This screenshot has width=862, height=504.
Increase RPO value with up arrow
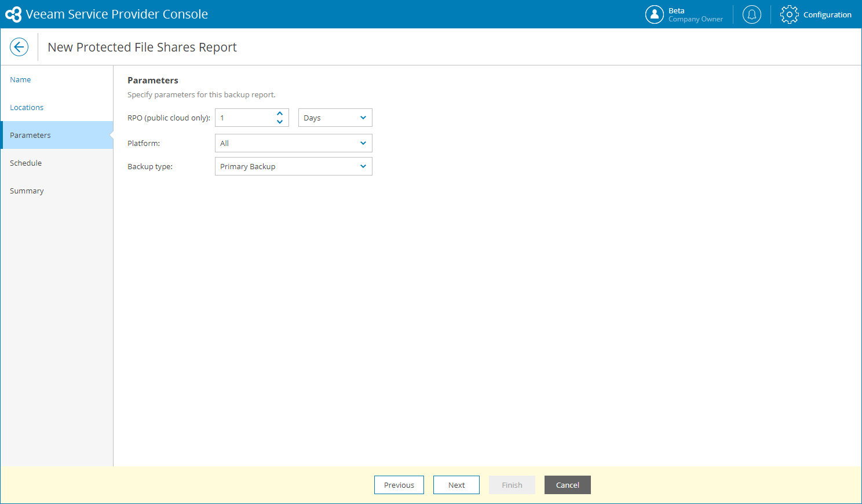click(x=280, y=114)
